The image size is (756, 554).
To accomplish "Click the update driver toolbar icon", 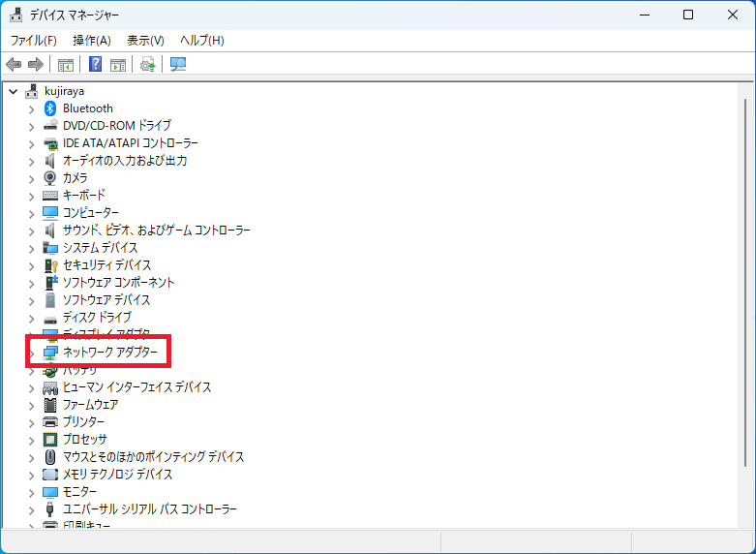I will tap(147, 64).
